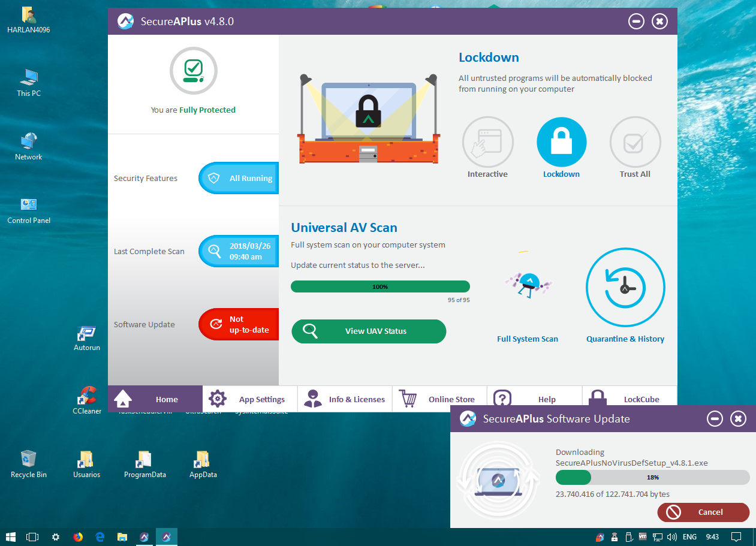This screenshot has height=546, width=756.
Task: Open the App Settings tab
Action: tap(250, 399)
